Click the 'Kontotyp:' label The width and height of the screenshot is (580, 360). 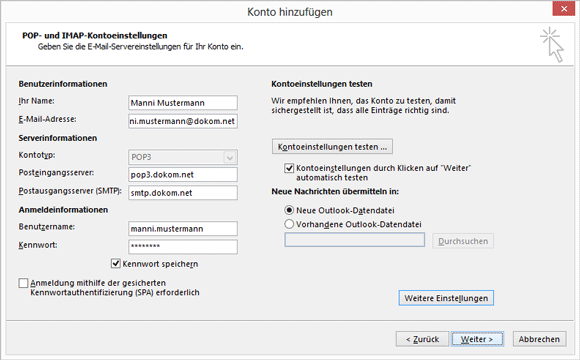coord(37,155)
